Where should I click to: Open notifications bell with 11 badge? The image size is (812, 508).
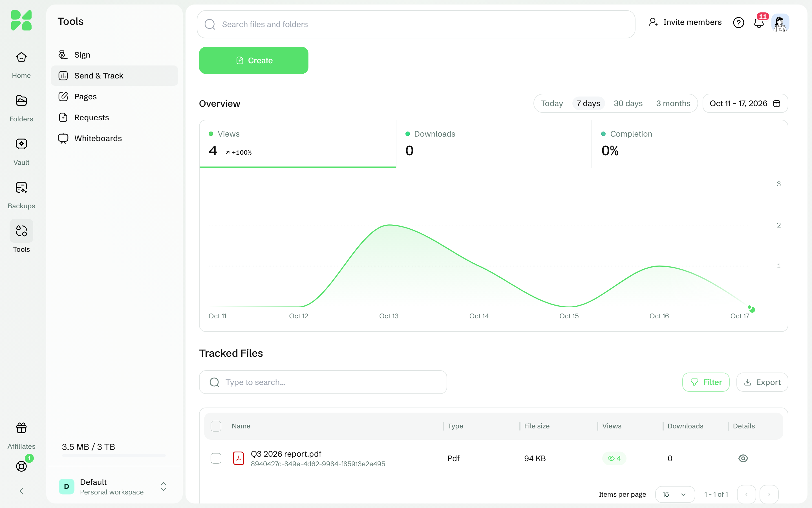[759, 23]
